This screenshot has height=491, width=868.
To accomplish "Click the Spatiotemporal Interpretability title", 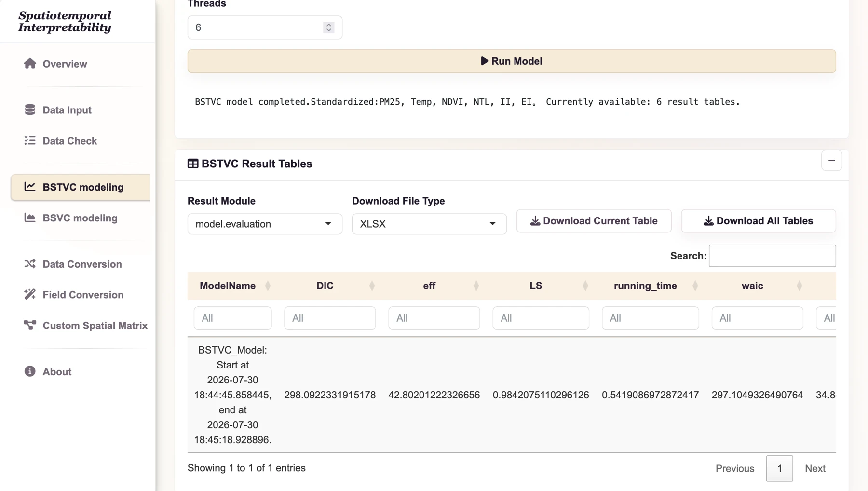I will [x=65, y=22].
